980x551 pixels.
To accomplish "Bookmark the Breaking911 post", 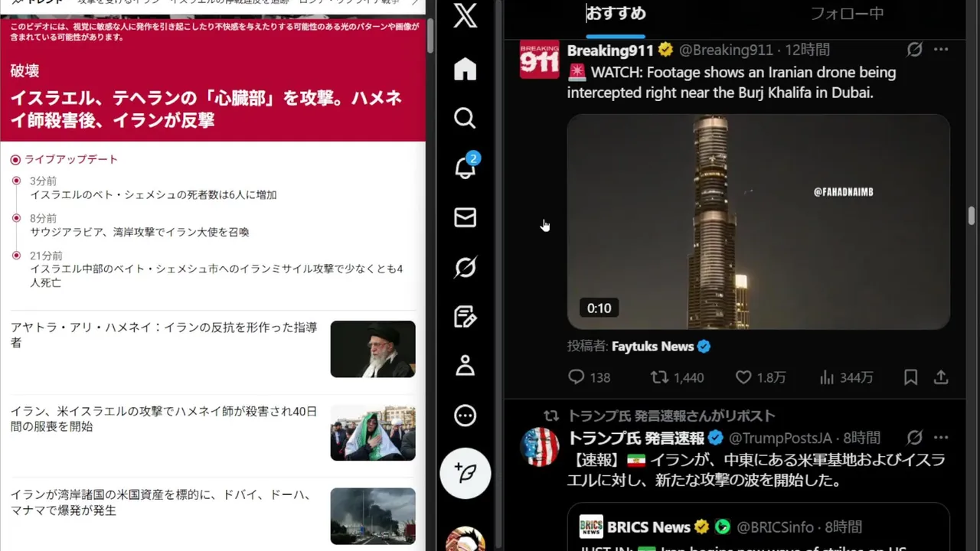I will (910, 377).
